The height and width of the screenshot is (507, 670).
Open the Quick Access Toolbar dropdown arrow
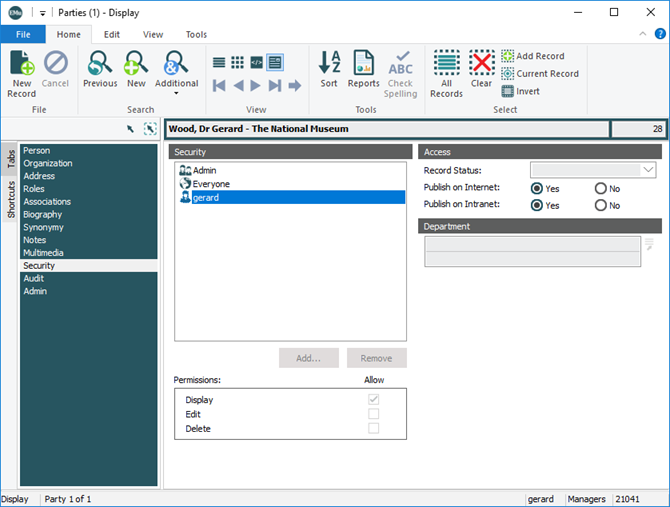pyautogui.click(x=43, y=12)
